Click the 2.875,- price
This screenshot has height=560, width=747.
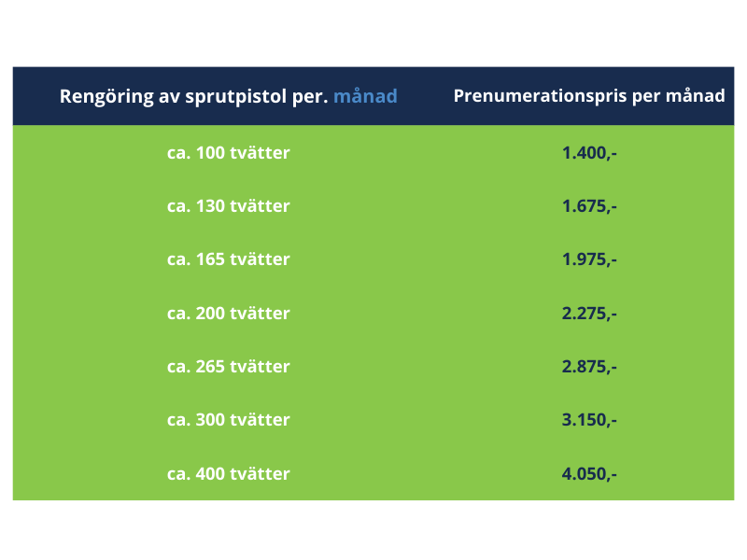pos(589,367)
